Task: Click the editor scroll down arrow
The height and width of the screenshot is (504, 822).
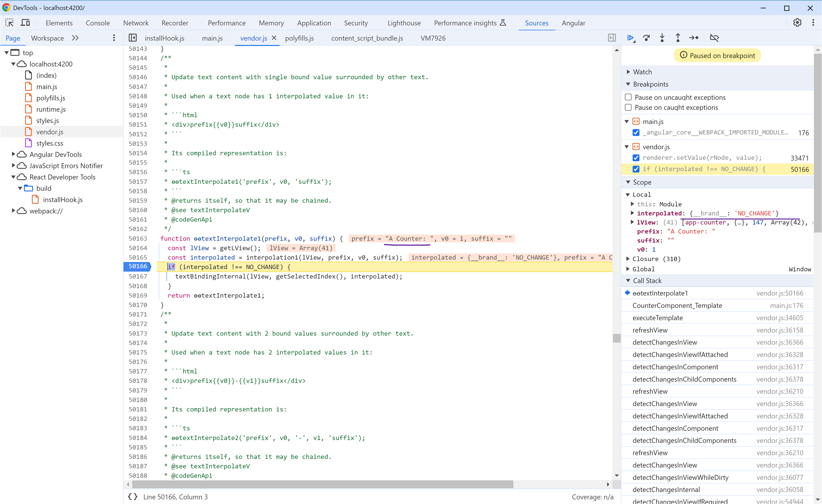Action: [616, 475]
